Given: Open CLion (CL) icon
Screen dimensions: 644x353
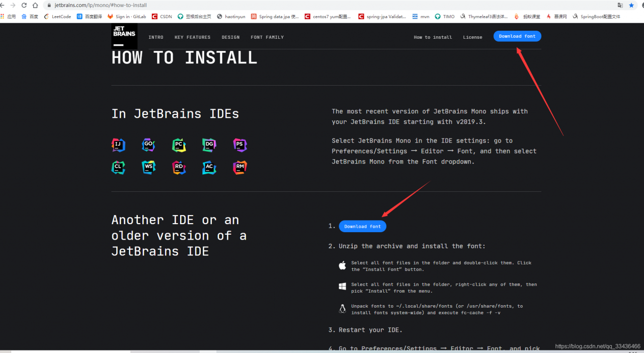Looking at the screenshot, I should pos(118,167).
